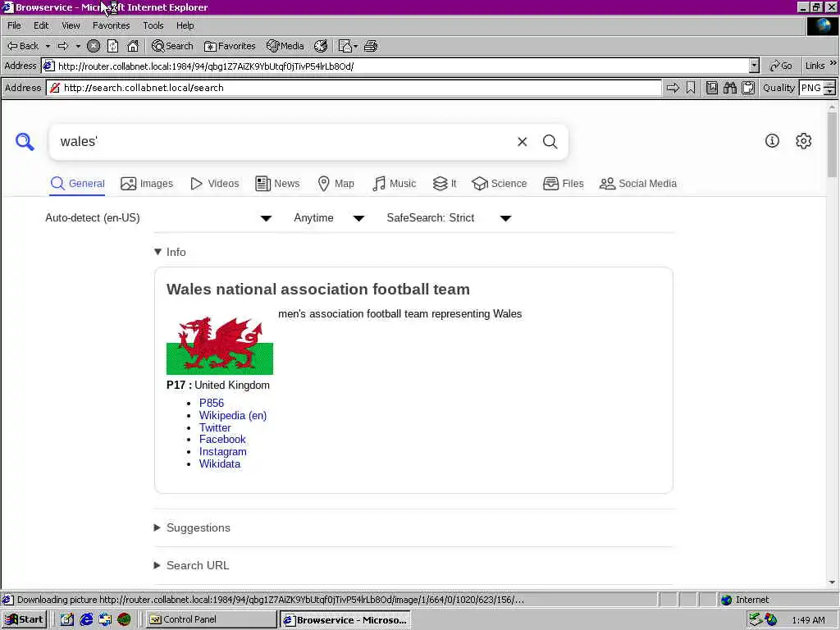Open the IE Search toolbar button
The image size is (840, 630).
172,46
